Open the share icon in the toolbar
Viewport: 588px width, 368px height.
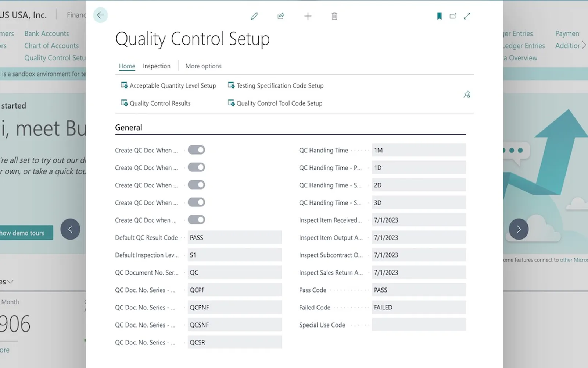[281, 16]
